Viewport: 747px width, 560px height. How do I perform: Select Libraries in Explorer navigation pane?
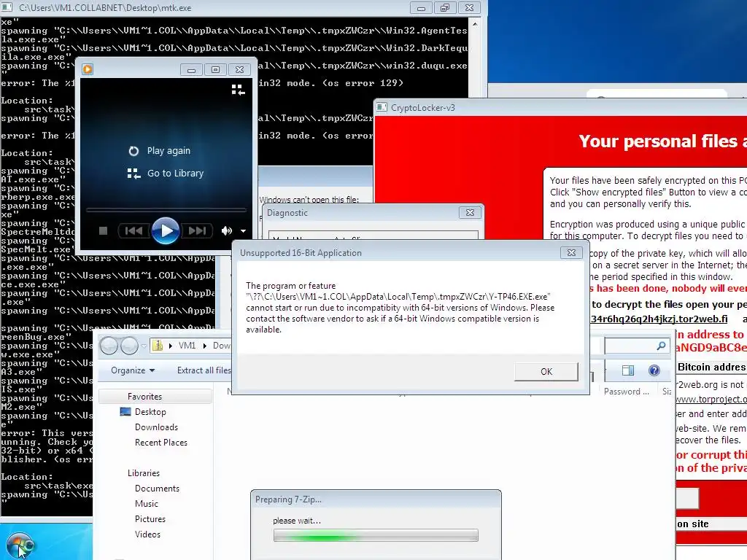pyautogui.click(x=144, y=473)
